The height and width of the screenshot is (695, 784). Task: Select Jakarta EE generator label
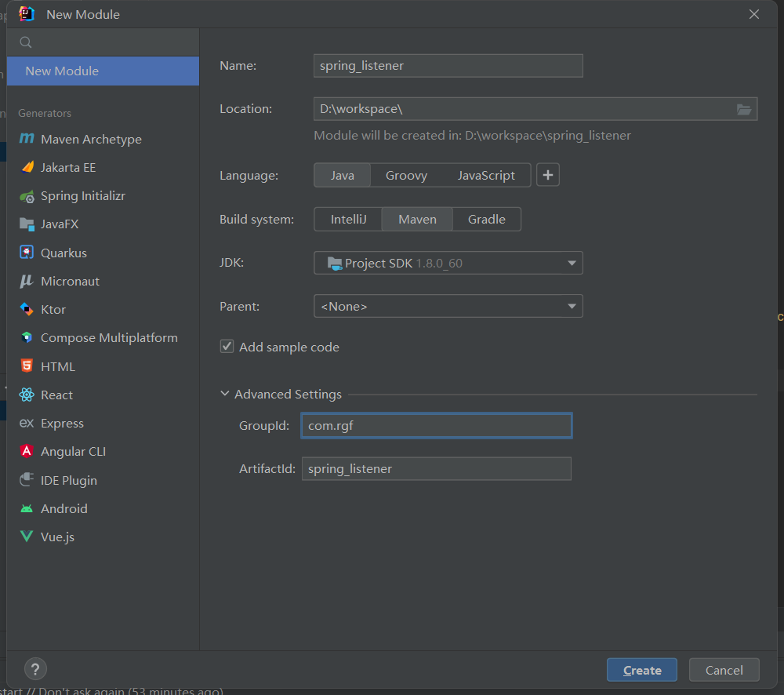[68, 168]
